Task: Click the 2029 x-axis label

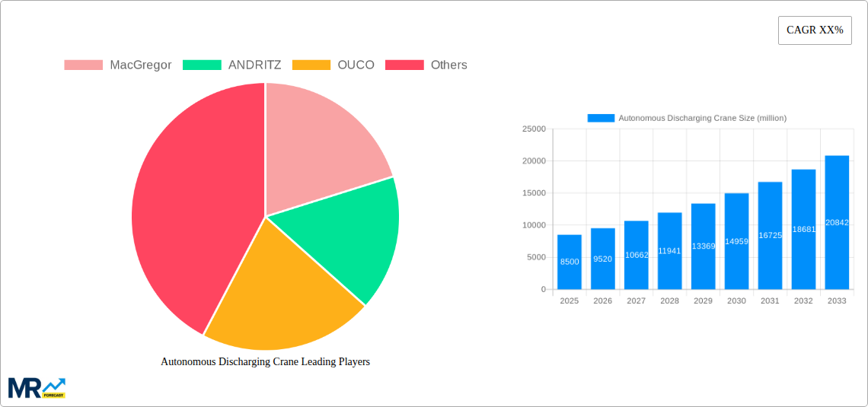Action: click(703, 300)
